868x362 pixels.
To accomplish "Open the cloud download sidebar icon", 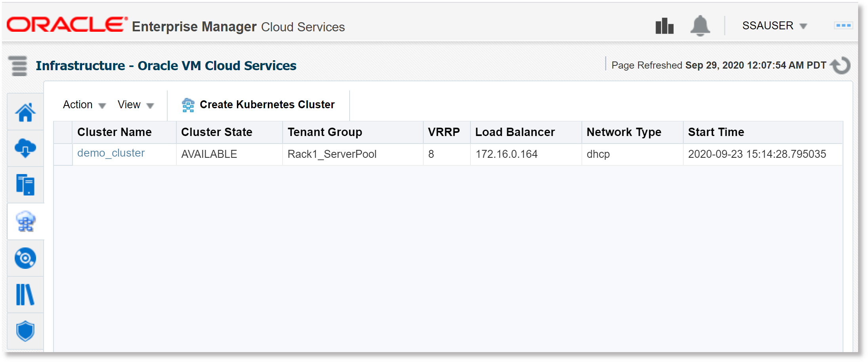I will coord(25,148).
